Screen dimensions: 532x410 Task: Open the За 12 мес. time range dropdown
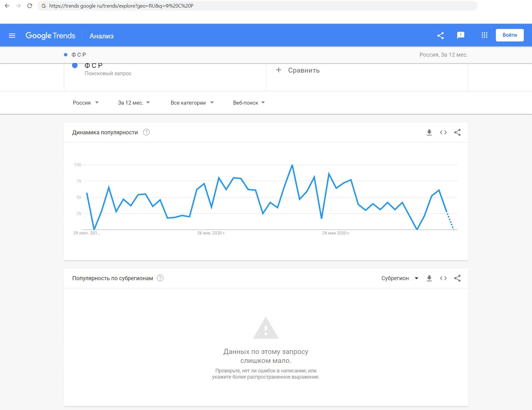pyautogui.click(x=134, y=103)
